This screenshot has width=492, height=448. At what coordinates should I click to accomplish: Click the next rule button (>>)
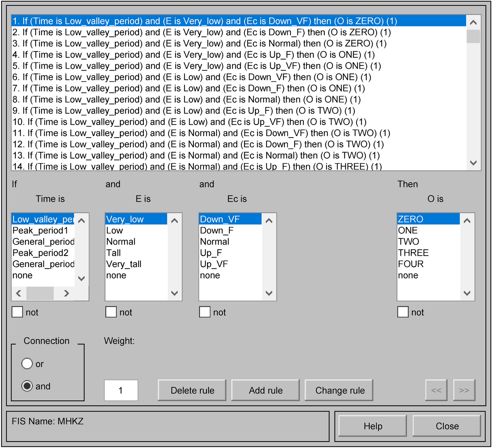tap(464, 390)
